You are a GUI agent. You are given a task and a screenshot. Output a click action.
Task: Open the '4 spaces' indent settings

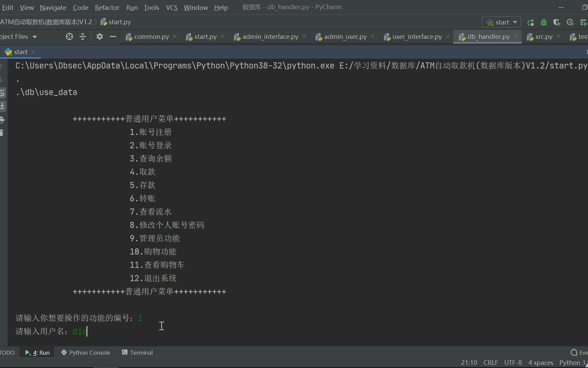coord(541,363)
